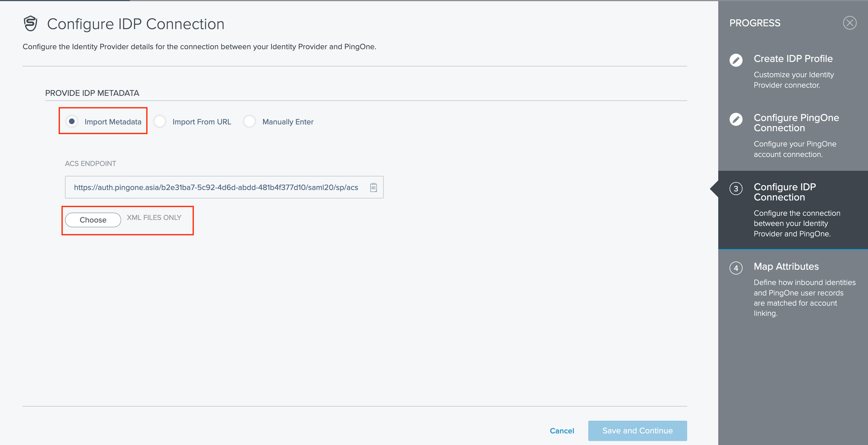The image size is (868, 445).
Task: Click the pencil icon beside Configure PingOne Connection
Action: pyautogui.click(x=736, y=119)
